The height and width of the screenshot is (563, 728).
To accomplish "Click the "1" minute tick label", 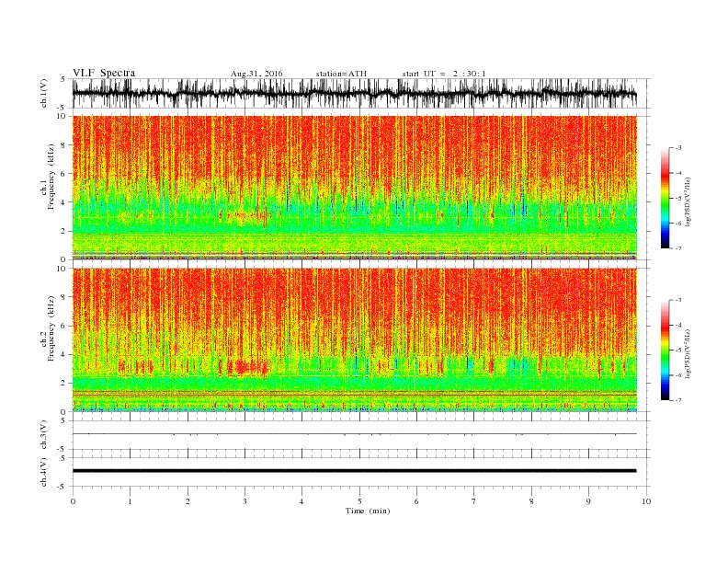I will coord(130,501).
